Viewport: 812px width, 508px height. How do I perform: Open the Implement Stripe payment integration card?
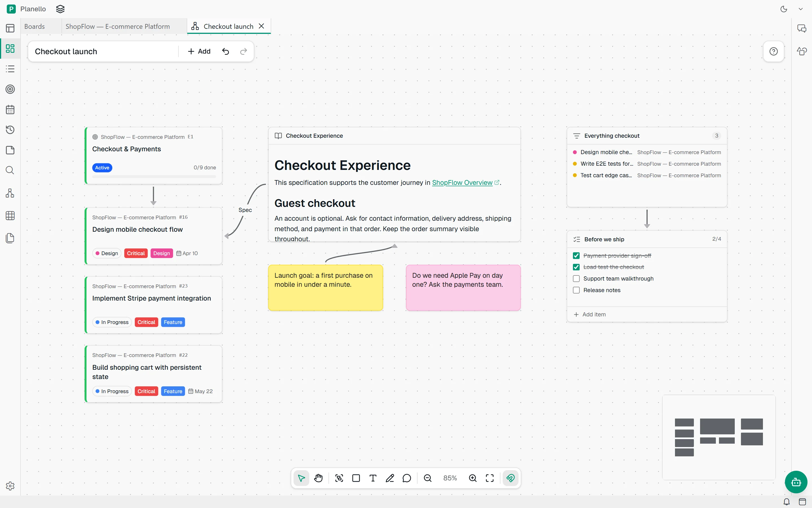click(x=153, y=305)
